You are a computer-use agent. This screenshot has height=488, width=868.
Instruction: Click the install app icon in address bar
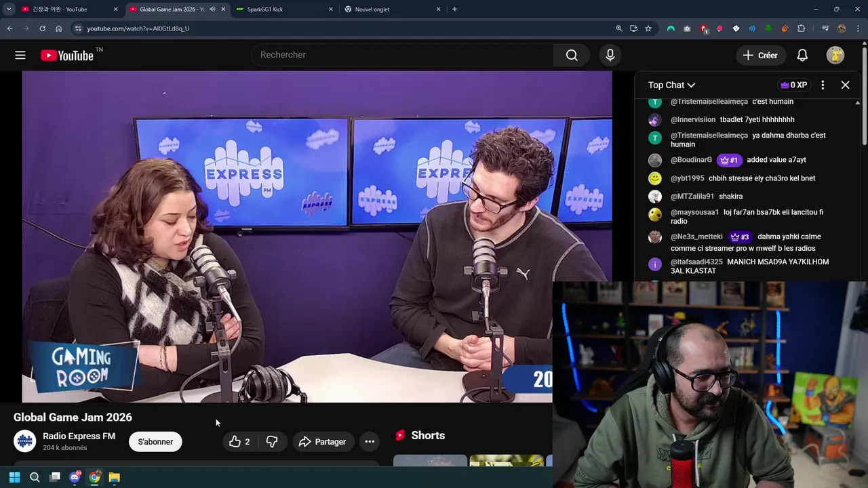point(633,28)
